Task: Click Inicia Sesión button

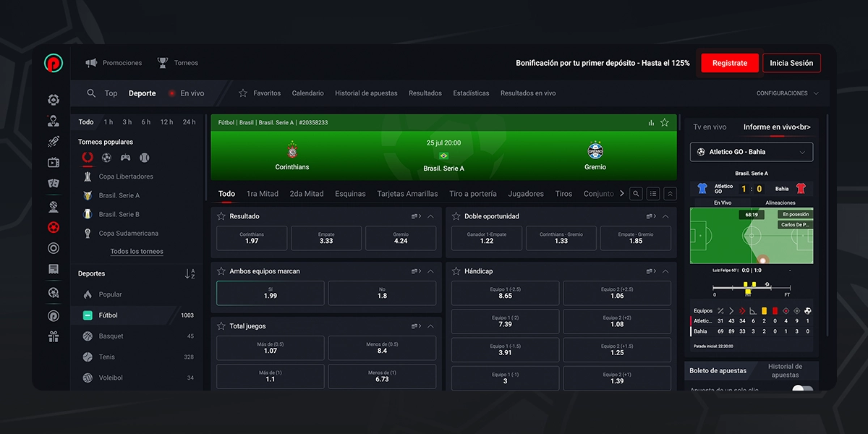Action: [791, 63]
